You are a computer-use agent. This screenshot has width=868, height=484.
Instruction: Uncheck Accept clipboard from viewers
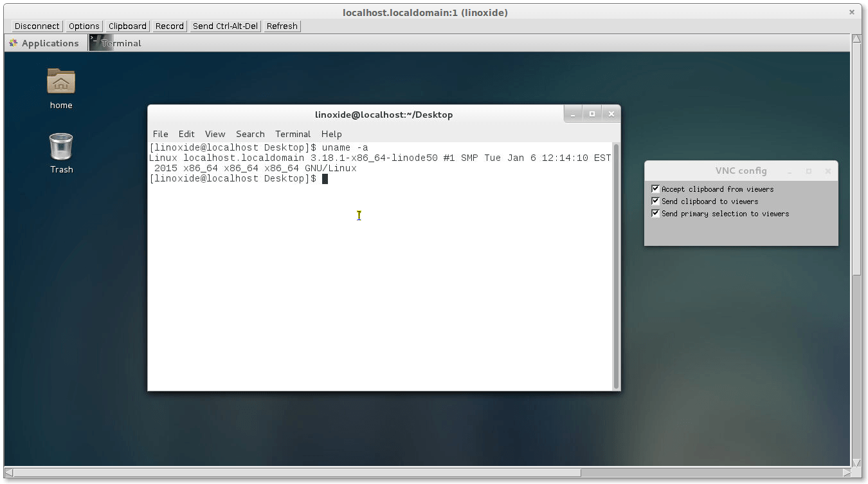tap(655, 189)
